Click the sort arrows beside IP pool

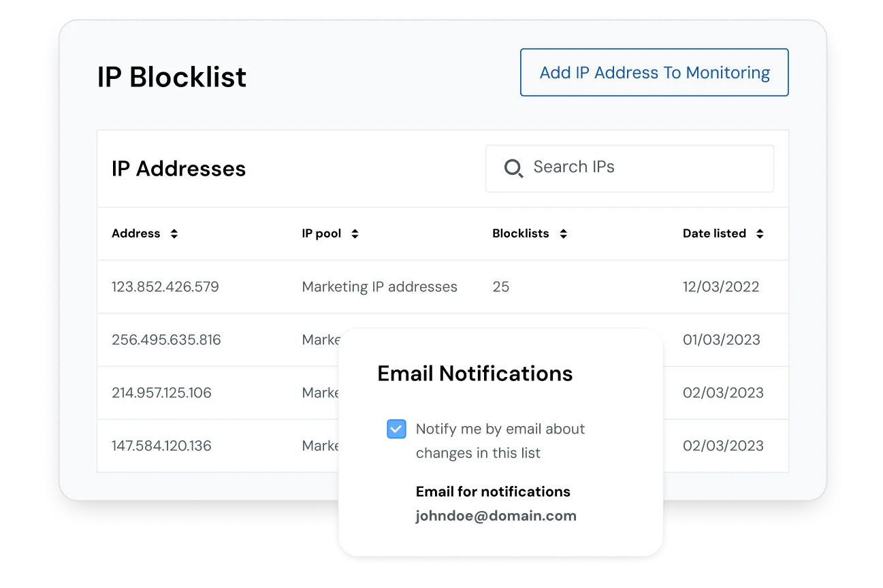[x=355, y=233]
